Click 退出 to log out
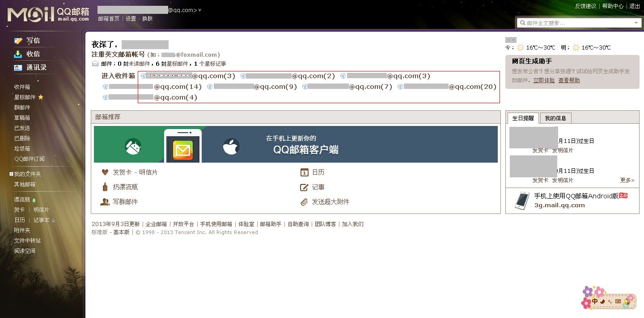Viewport: 644px width, 318px height. pos(634,7)
